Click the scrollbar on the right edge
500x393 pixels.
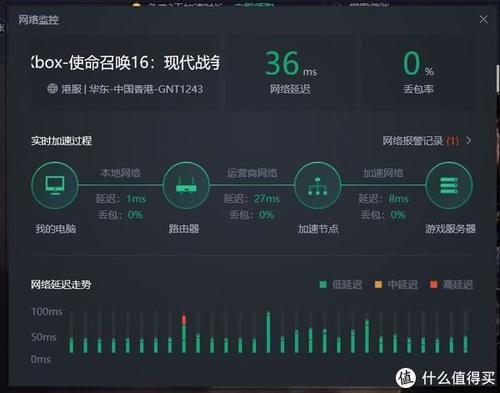click(x=498, y=79)
